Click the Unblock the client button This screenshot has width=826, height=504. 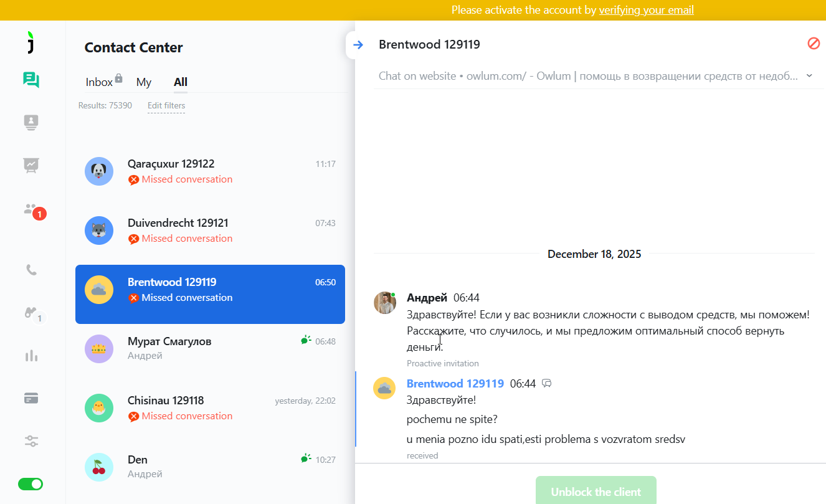(596, 490)
